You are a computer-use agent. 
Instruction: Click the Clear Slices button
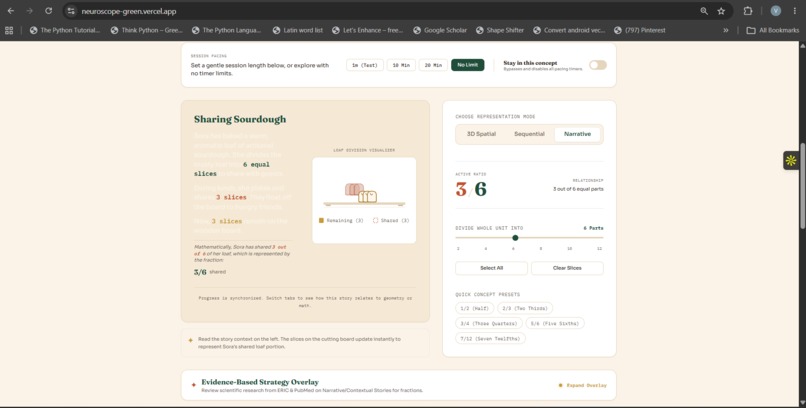(567, 268)
